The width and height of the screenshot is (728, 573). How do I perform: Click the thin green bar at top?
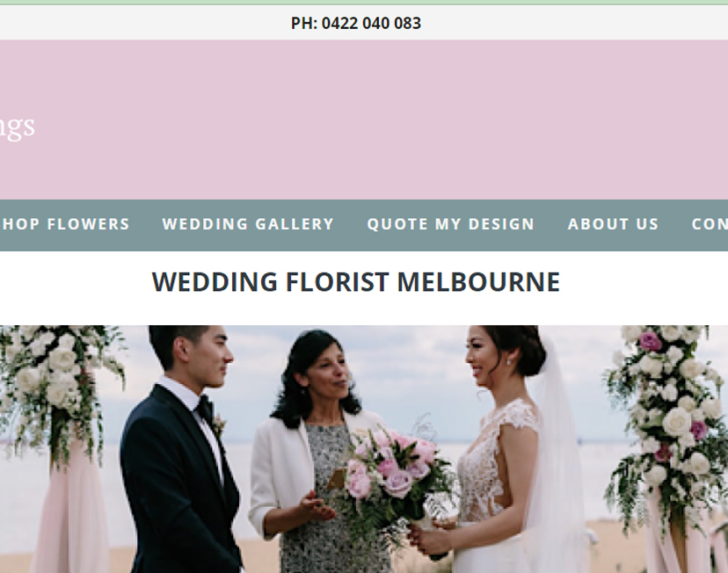pos(364,3)
